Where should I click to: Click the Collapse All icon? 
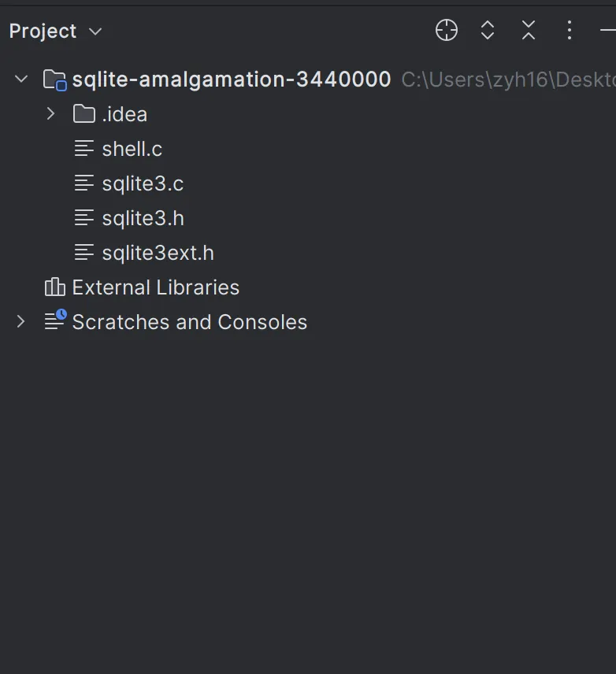[529, 31]
